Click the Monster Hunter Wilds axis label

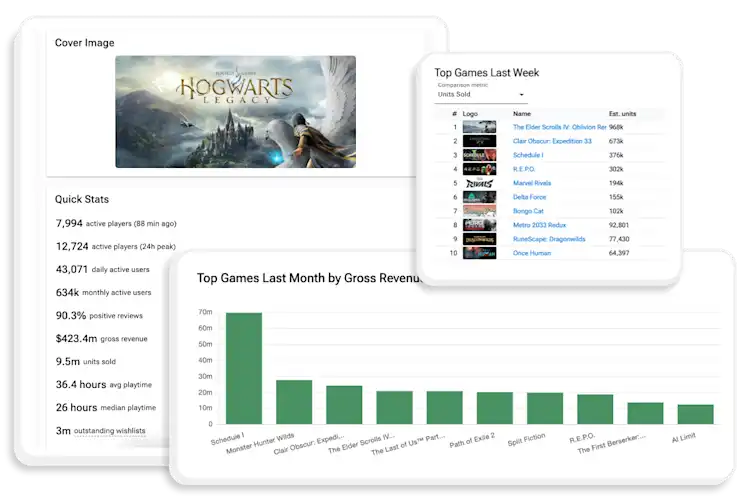pyautogui.click(x=260, y=444)
